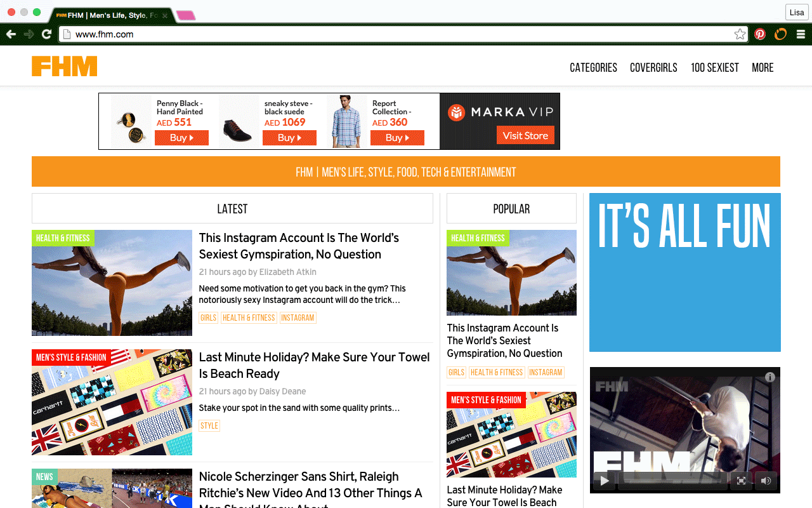This screenshot has height=508, width=812.
Task: Click the MarkaVIP logo in the ad
Action: (x=500, y=112)
